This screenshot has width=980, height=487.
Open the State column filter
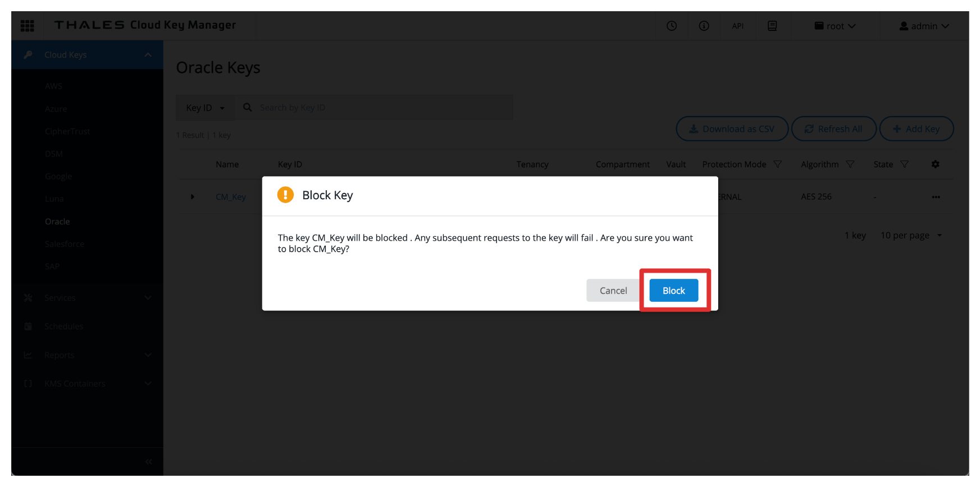point(904,164)
